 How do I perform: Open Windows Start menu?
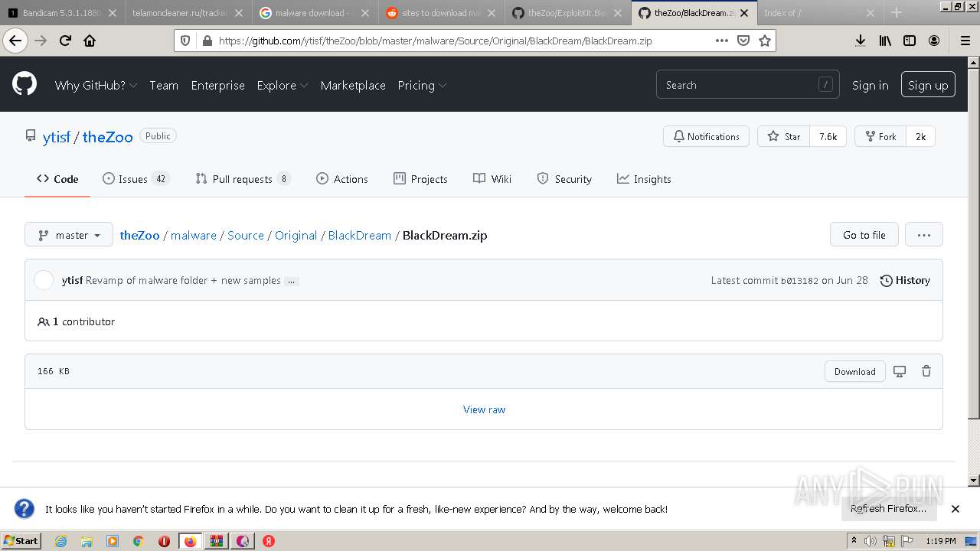pyautogui.click(x=21, y=541)
